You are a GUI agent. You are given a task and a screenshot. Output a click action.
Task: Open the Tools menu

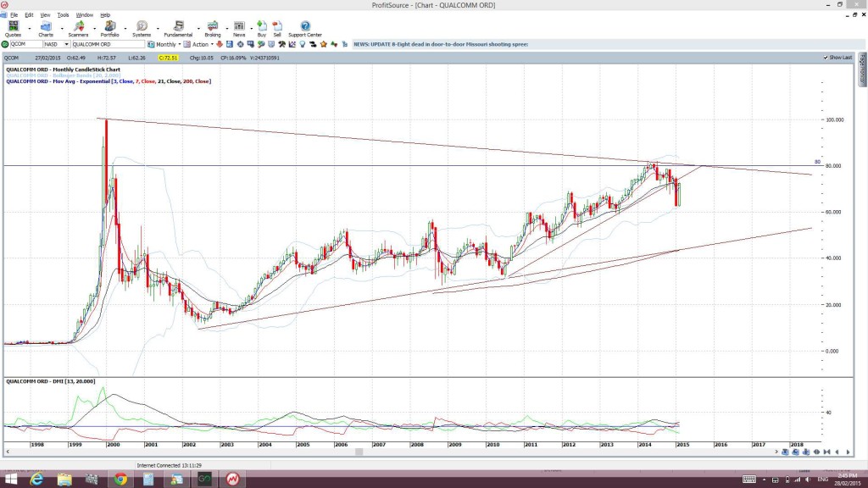click(63, 15)
